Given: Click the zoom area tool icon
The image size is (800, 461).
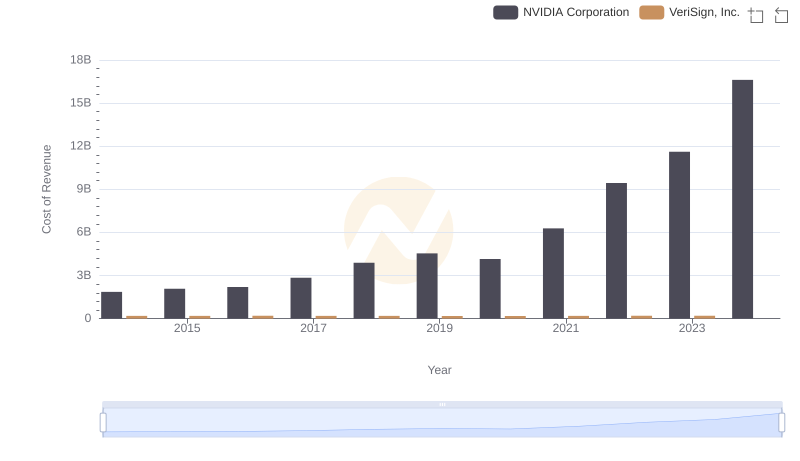Looking at the screenshot, I should point(756,15).
